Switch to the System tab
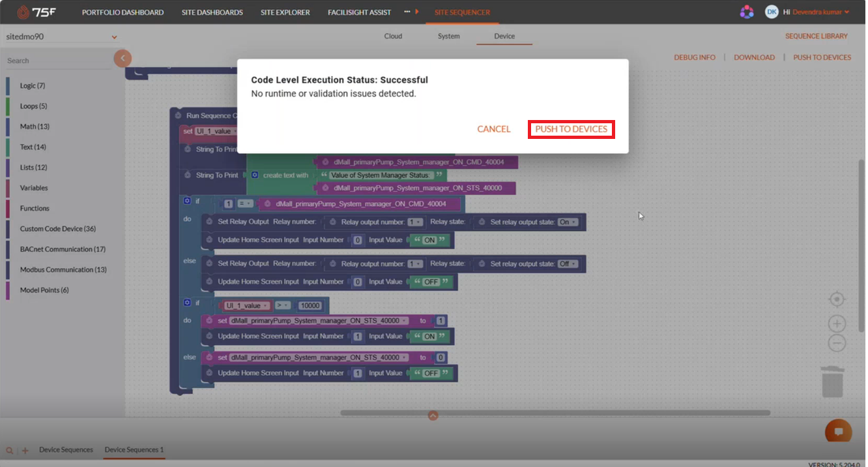Screen dimensions: 868x467 point(448,36)
